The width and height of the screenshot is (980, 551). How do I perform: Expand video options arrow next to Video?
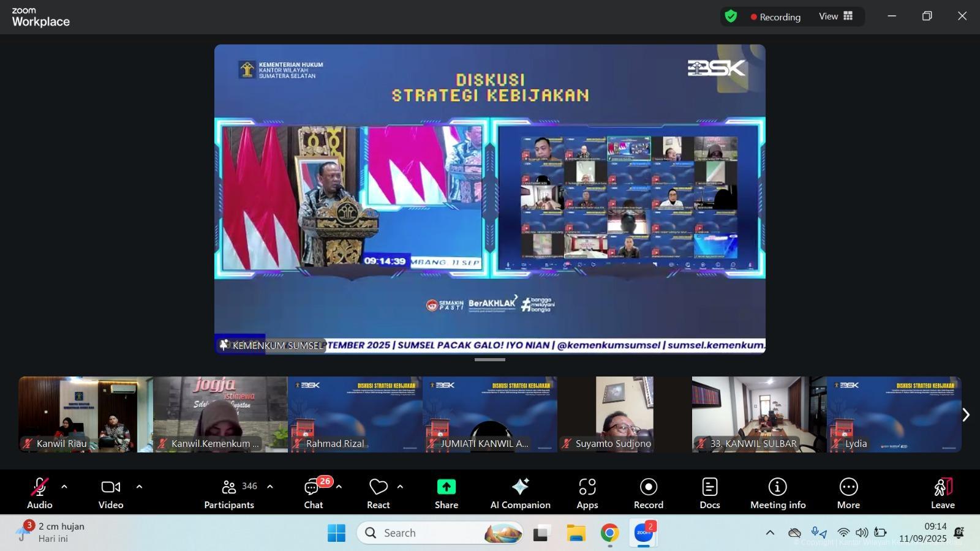coord(139,487)
